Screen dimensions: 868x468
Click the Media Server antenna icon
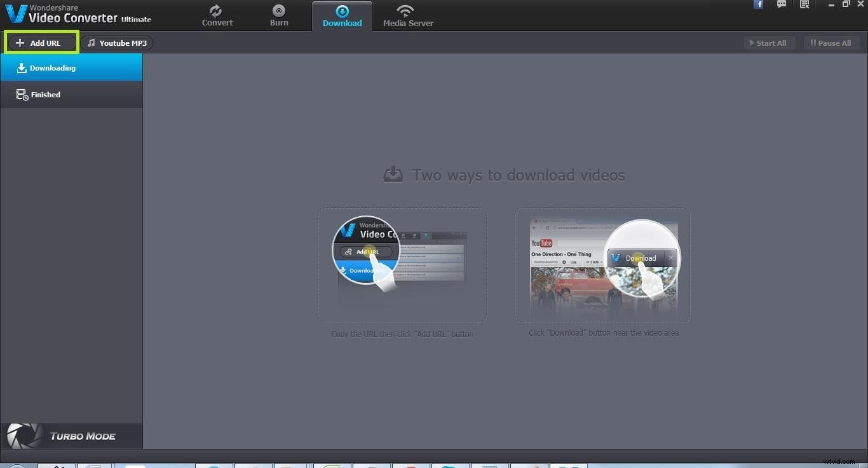point(407,10)
